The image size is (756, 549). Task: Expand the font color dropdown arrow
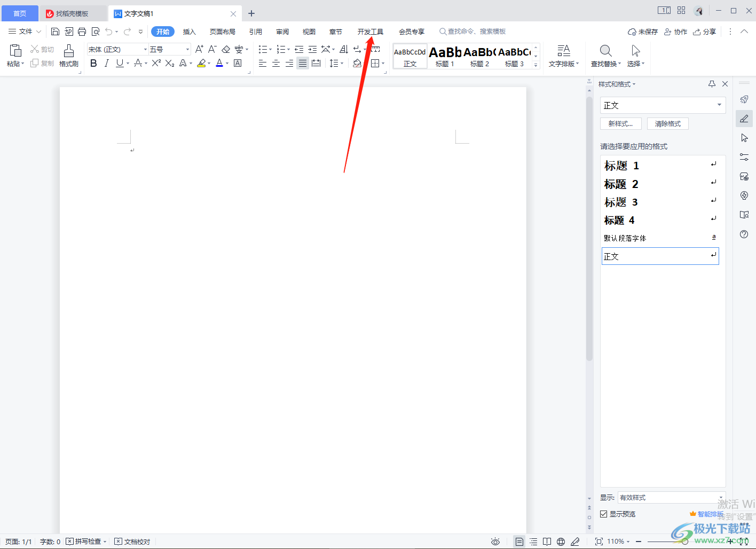click(x=227, y=64)
